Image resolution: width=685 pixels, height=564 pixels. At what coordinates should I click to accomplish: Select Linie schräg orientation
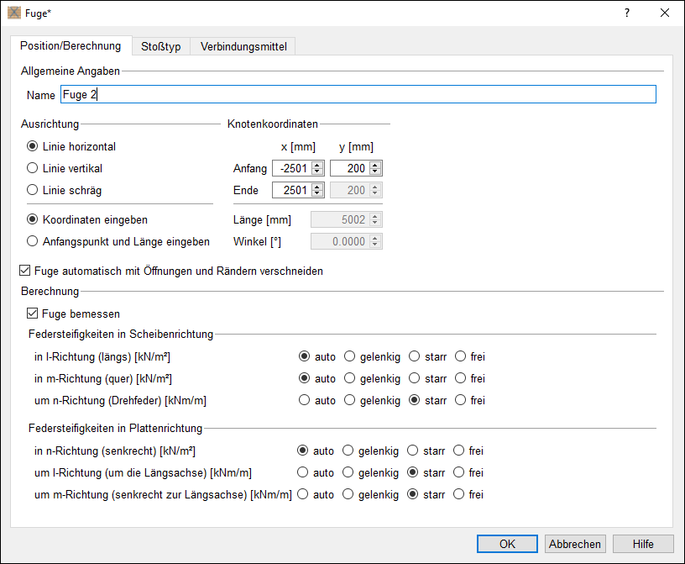point(33,190)
